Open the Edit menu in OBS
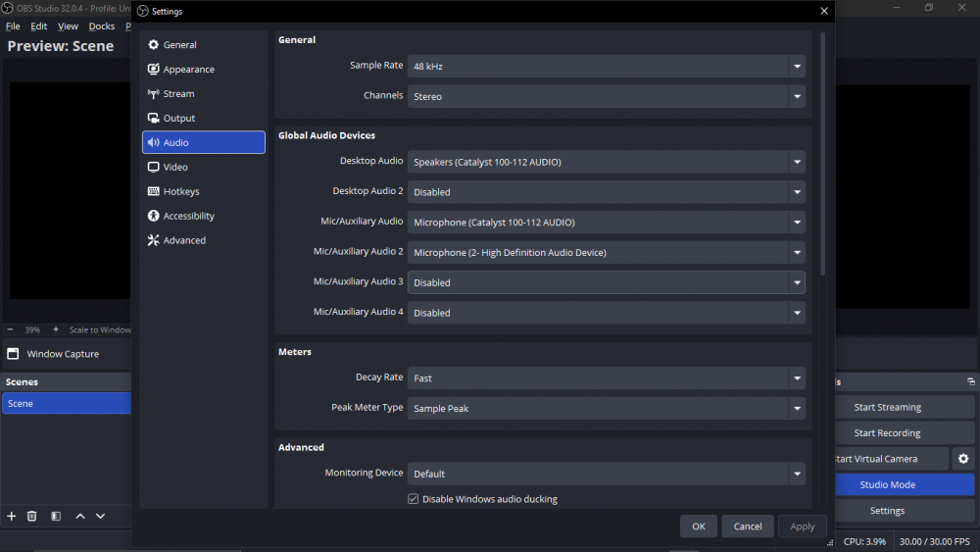 (39, 26)
